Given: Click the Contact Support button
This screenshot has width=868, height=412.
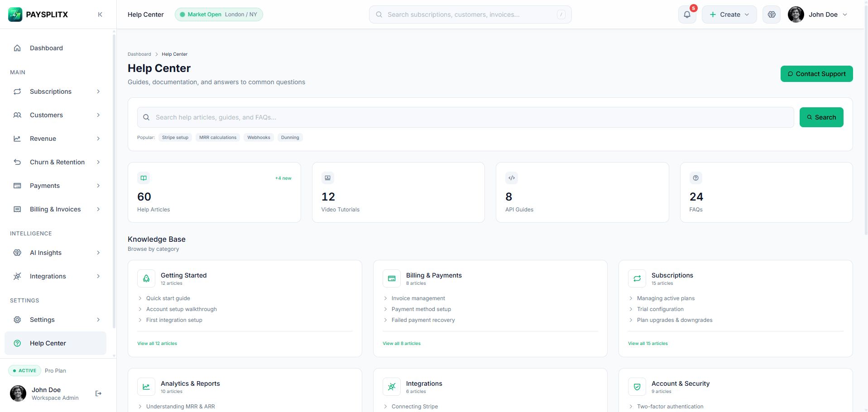Looking at the screenshot, I should click(x=816, y=74).
